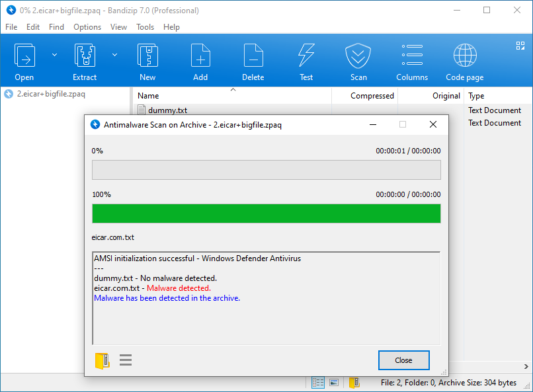Toggle image preview in the status bar

(x=333, y=382)
